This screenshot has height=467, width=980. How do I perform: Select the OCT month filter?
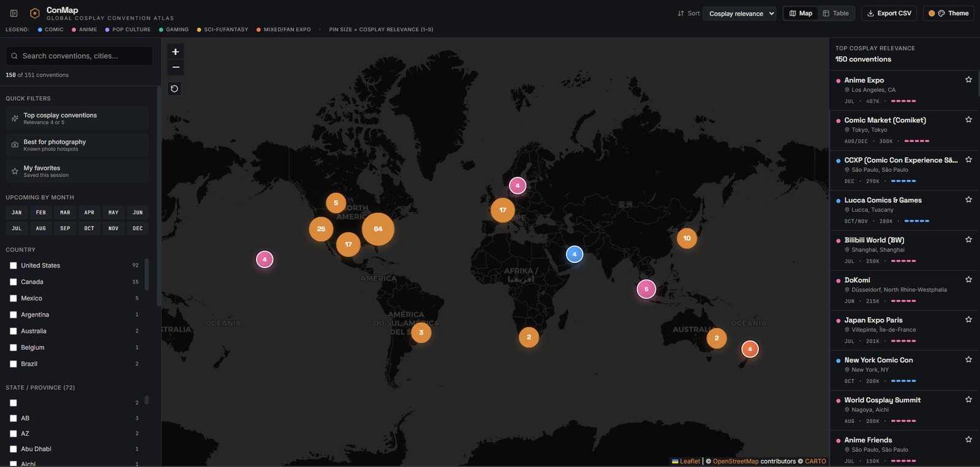click(89, 228)
